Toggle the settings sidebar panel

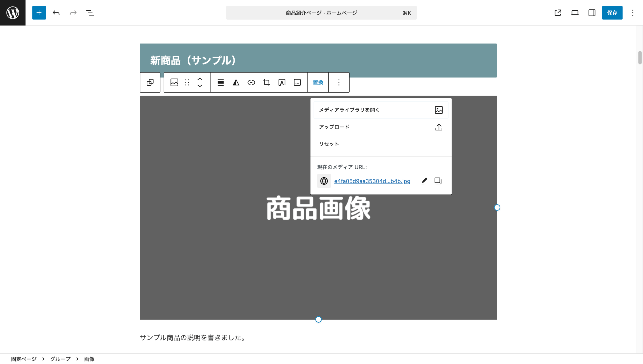592,13
